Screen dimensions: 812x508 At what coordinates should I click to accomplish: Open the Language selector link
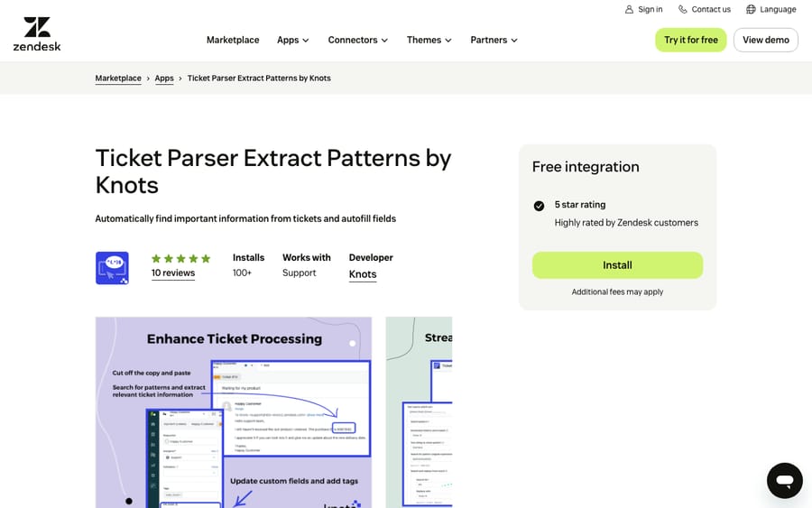tap(771, 9)
